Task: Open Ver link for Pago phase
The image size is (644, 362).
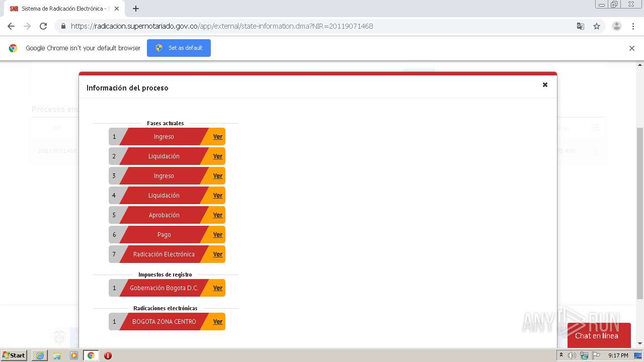Action: click(218, 235)
